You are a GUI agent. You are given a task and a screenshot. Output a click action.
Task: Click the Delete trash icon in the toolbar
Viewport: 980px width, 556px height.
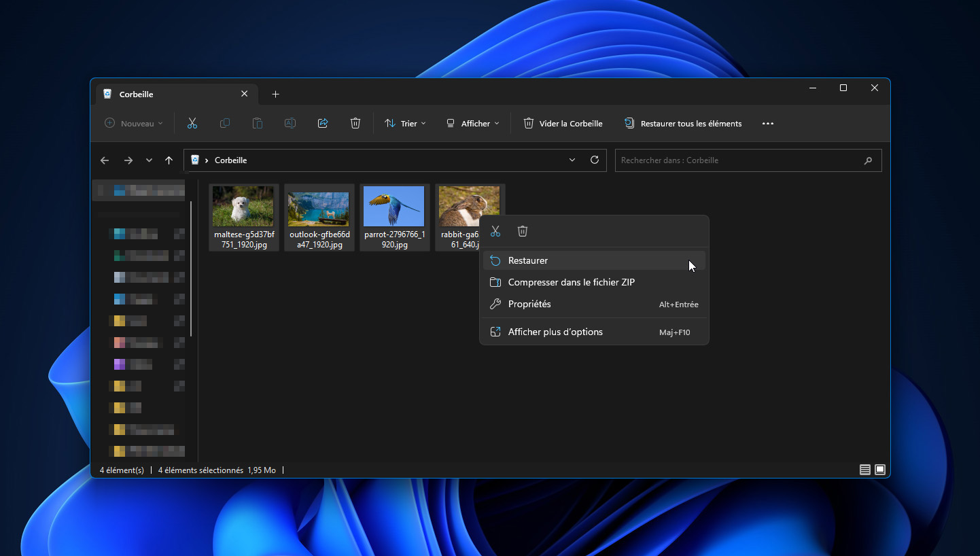click(x=355, y=123)
